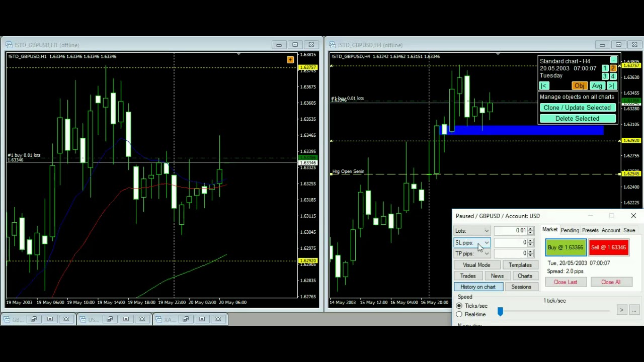Jump to chart end with >| button
Screen dimensions: 644x362
611,86
